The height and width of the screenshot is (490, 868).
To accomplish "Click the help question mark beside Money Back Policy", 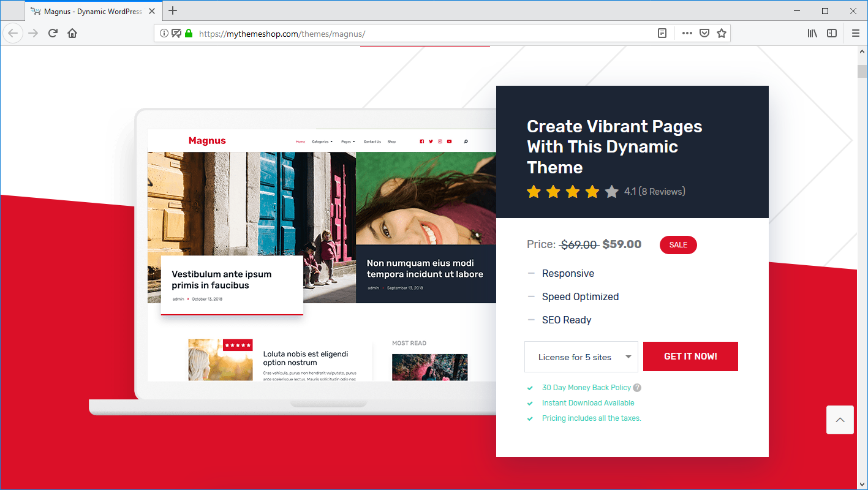I will pos(637,388).
